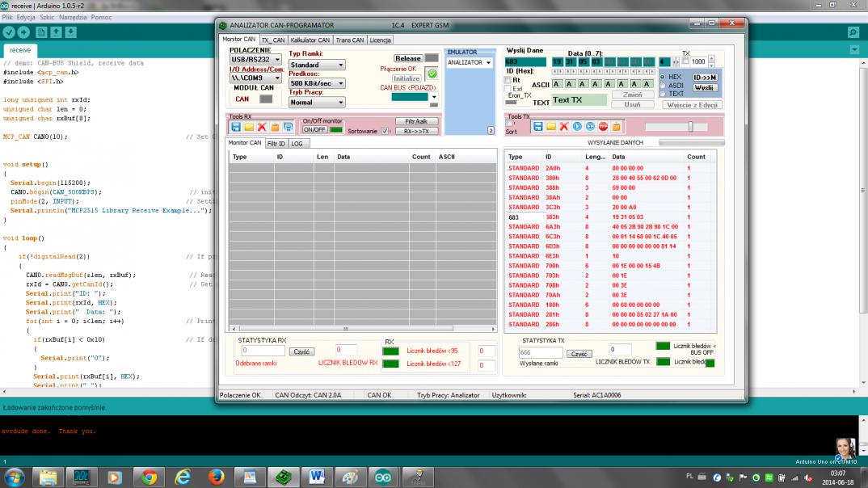Open the yellow folder icon in Tools TX

tap(551, 127)
